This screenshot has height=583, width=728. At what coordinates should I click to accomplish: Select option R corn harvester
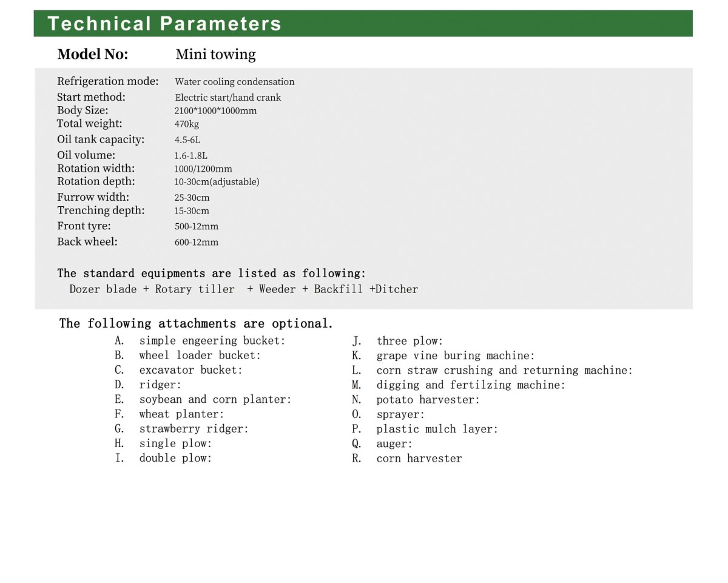coord(419,459)
